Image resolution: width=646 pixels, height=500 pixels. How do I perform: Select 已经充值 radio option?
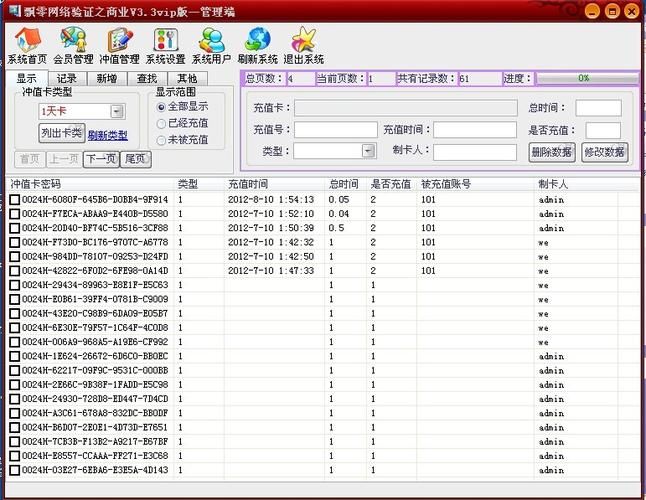click(183, 123)
